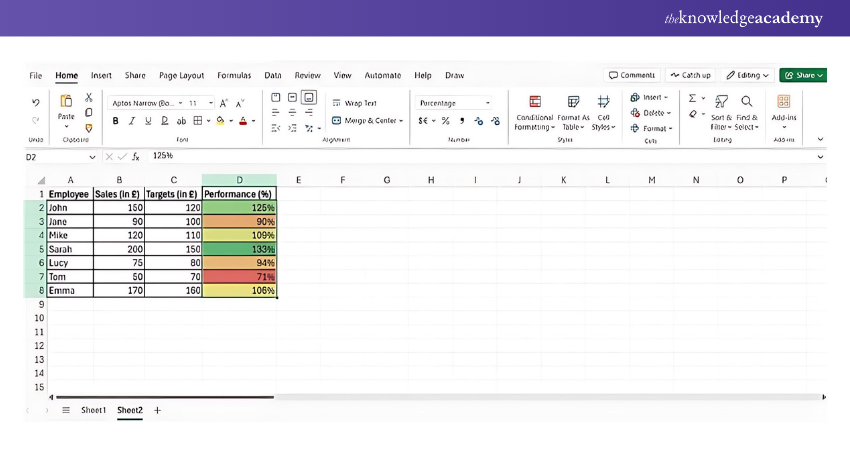The height and width of the screenshot is (450, 850).
Task: Click the fill color paint bucket swatch
Action: point(221,121)
